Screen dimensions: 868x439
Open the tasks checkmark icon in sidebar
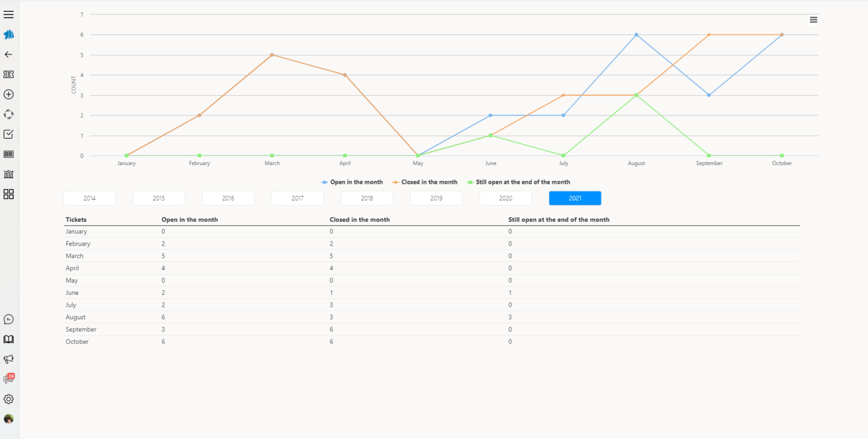[8, 134]
